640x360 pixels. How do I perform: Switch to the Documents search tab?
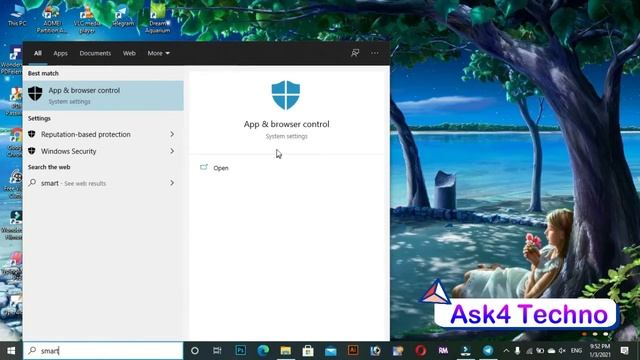[x=95, y=53]
